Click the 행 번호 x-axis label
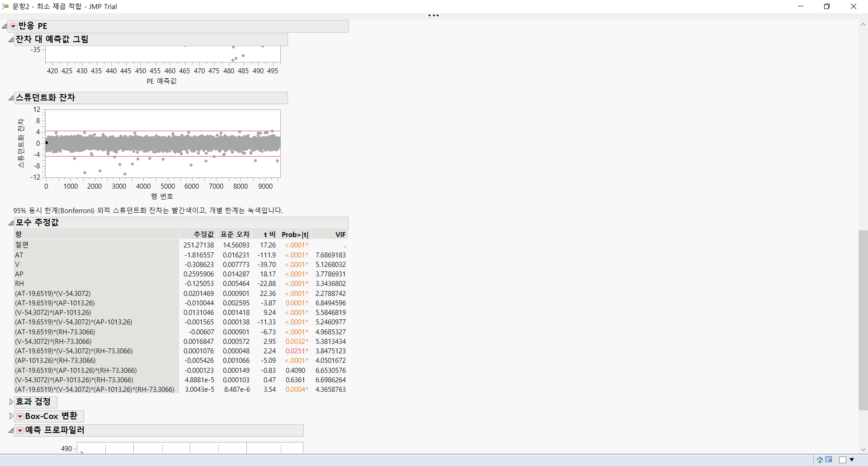Viewport: 868px width, 466px height. [x=162, y=196]
